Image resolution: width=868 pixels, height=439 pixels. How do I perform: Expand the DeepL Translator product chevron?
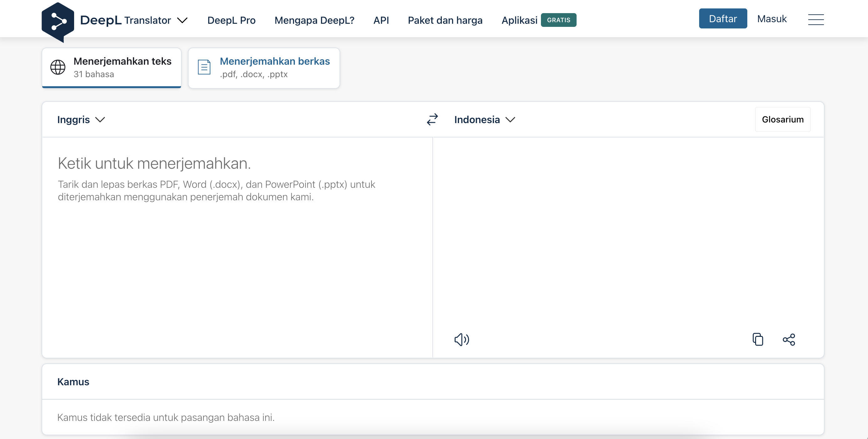pos(182,21)
